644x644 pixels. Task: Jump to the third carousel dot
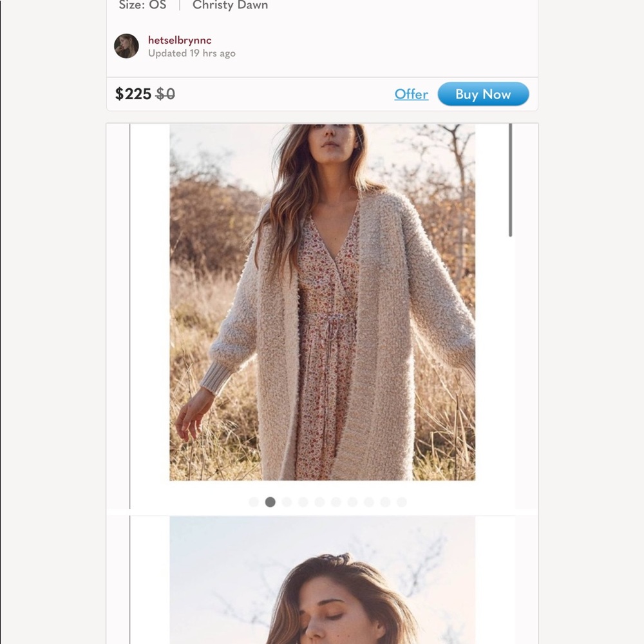point(287,502)
